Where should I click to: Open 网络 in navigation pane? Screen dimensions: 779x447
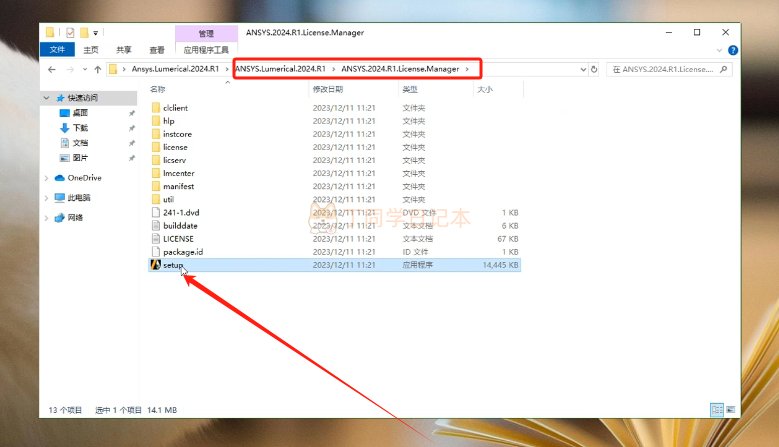click(75, 218)
